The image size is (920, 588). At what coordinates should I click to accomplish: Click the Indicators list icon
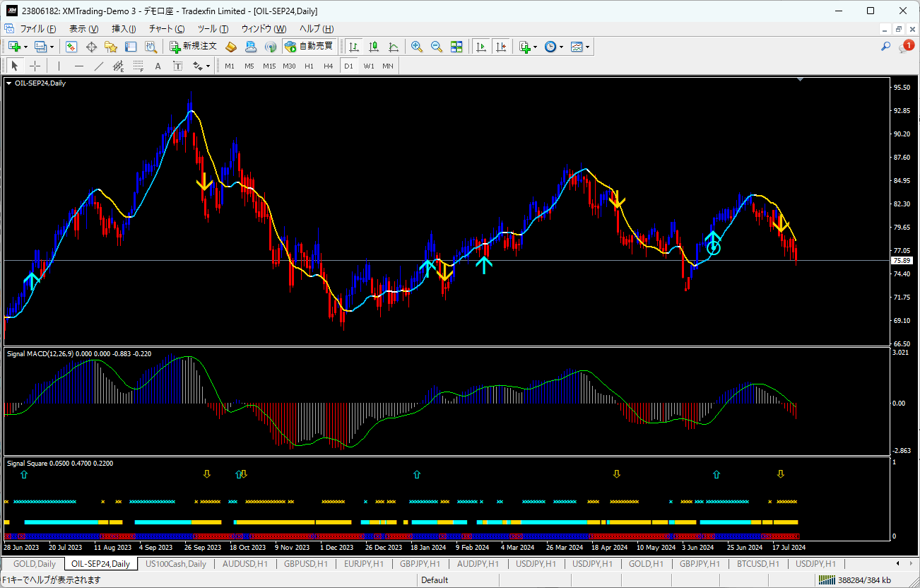[x=524, y=47]
